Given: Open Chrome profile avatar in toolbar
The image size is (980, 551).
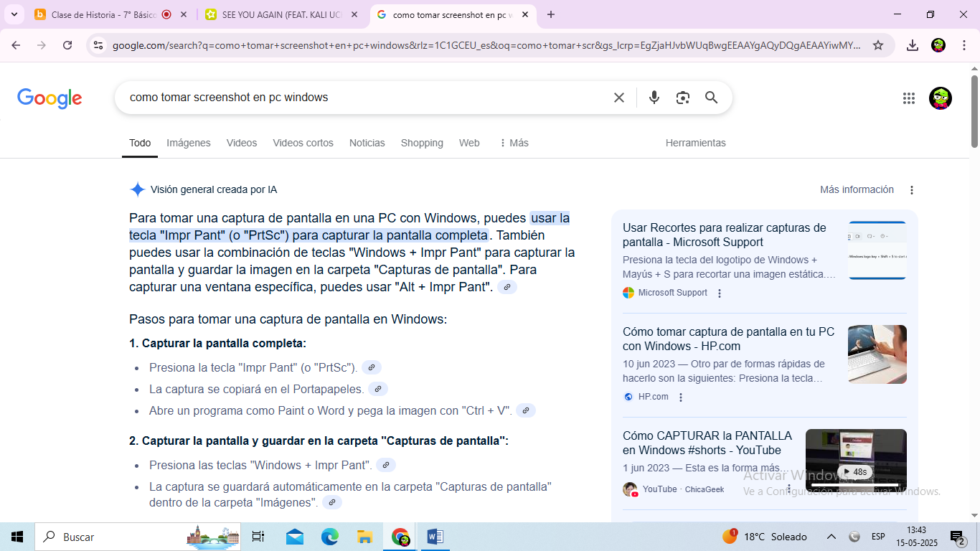Looking at the screenshot, I should [x=938, y=45].
